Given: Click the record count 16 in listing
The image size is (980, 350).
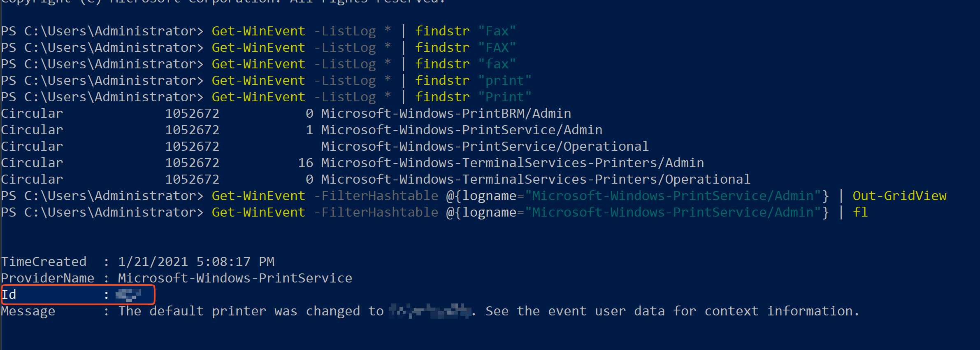Looking at the screenshot, I should coord(306,163).
